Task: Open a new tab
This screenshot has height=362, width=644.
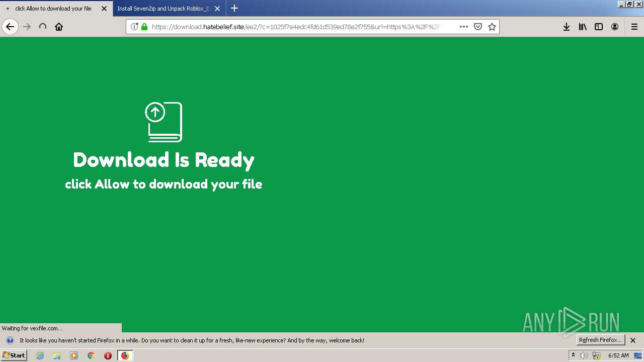Action: 234,9
